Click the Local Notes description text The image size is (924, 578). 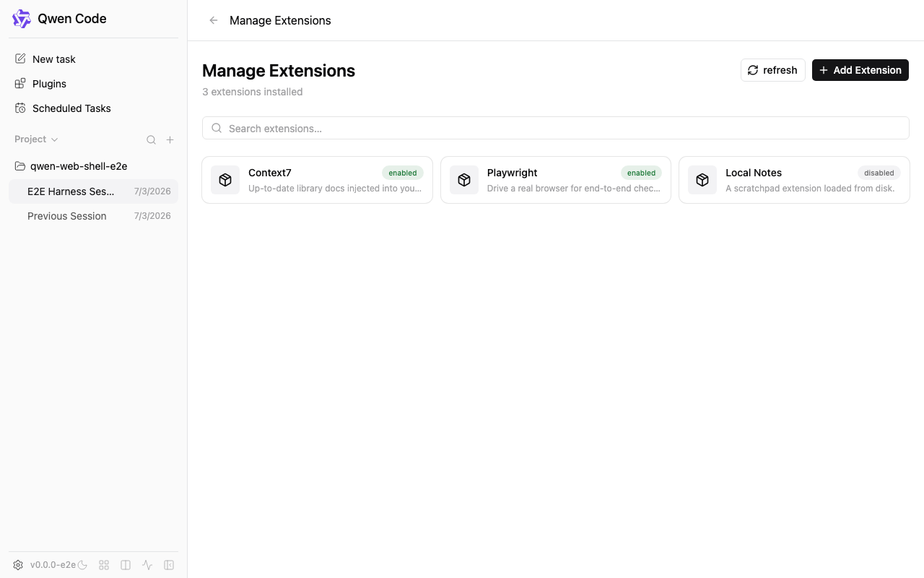pos(810,189)
